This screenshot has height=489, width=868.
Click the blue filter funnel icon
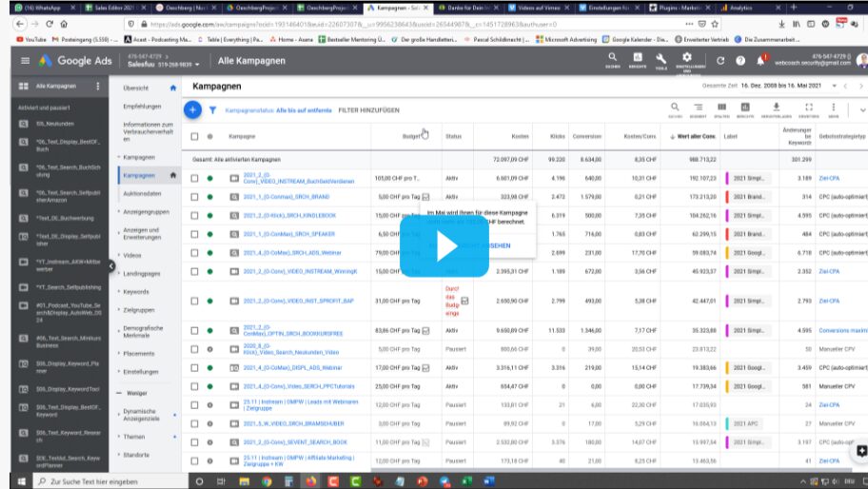[212, 110]
